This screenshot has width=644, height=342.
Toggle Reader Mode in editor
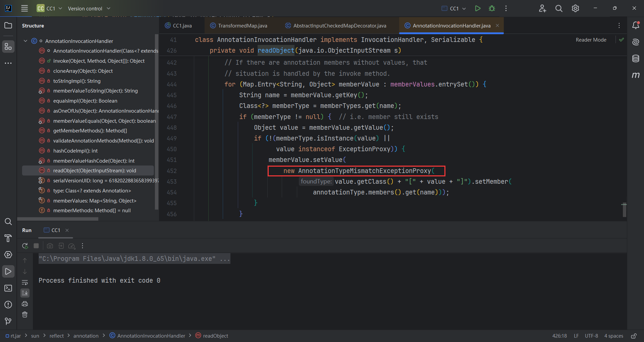[x=591, y=40]
